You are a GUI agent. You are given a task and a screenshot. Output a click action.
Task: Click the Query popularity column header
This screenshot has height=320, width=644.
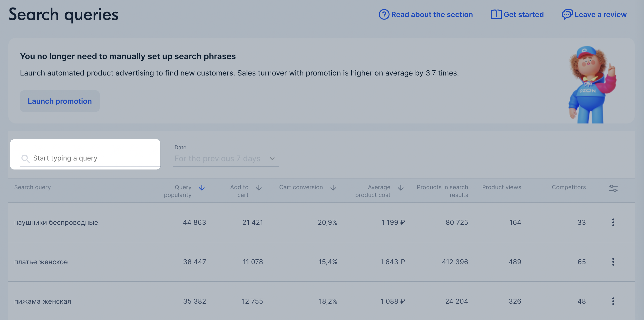(177, 191)
